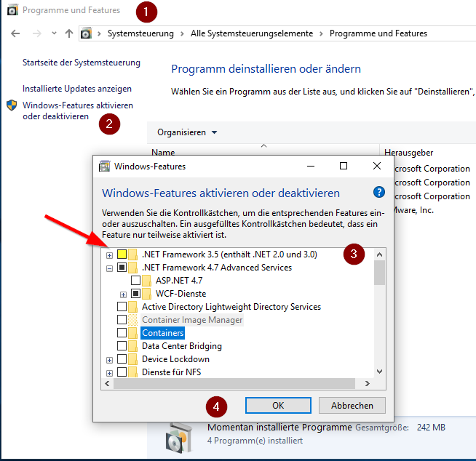Enable the Device Lockdown checkbox
Screen dimensions: 476x461
[x=122, y=358]
